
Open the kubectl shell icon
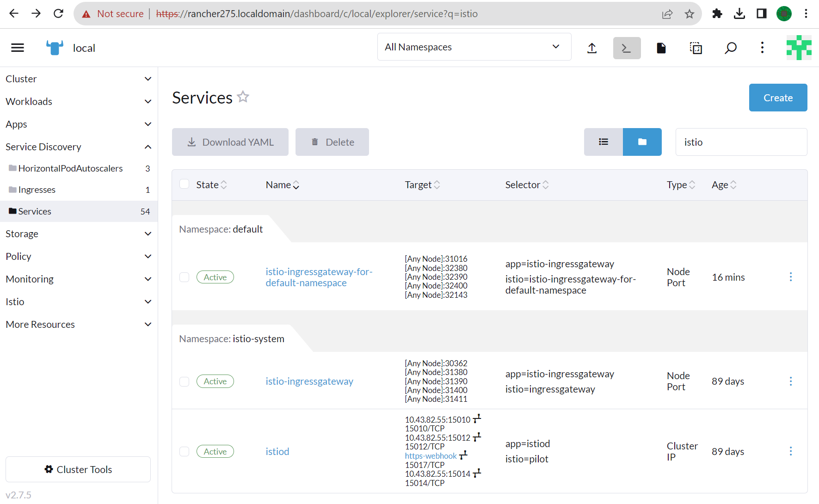pos(627,48)
